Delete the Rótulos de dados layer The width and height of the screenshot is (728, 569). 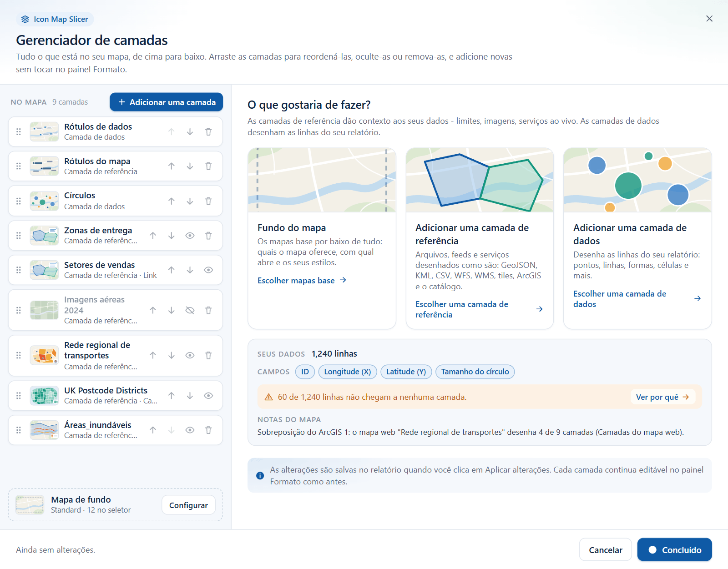coord(208,132)
